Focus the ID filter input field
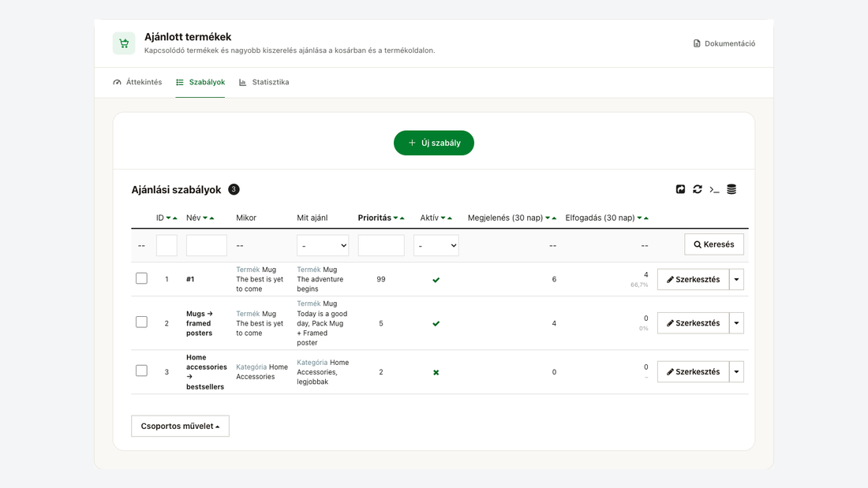Viewport: 868px width, 488px height. pyautogui.click(x=166, y=245)
